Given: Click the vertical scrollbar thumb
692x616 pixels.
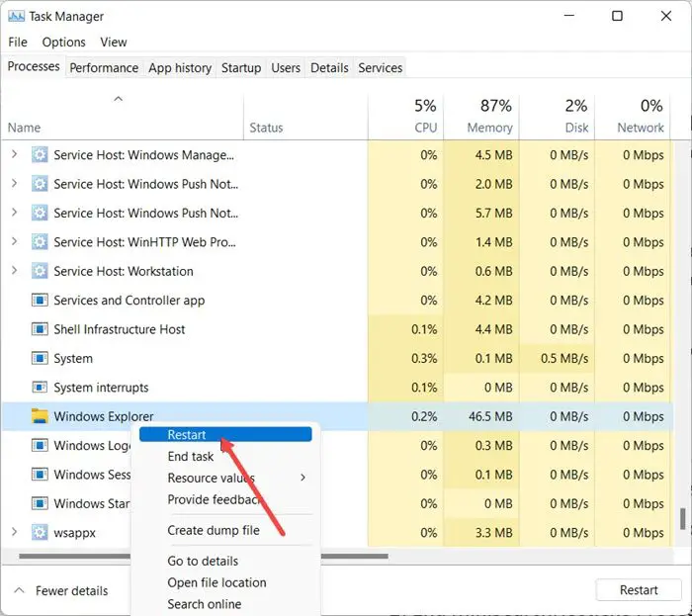Looking at the screenshot, I should pos(682,520).
